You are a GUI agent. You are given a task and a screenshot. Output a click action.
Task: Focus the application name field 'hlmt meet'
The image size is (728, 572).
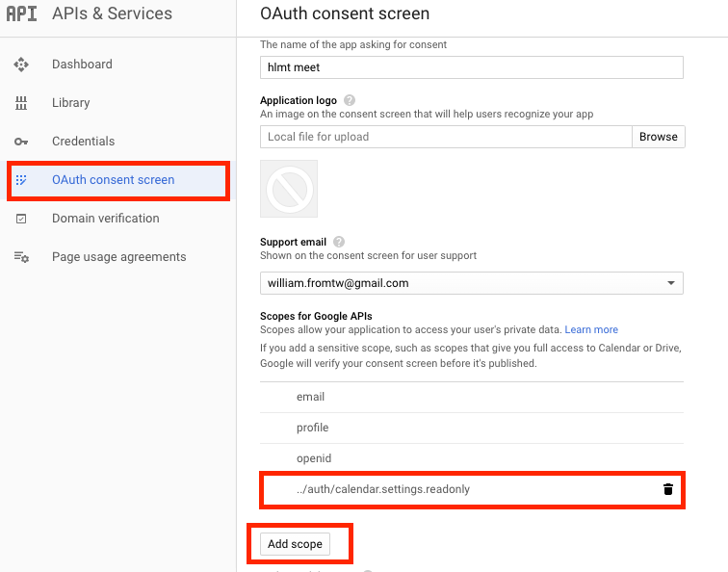(x=471, y=67)
